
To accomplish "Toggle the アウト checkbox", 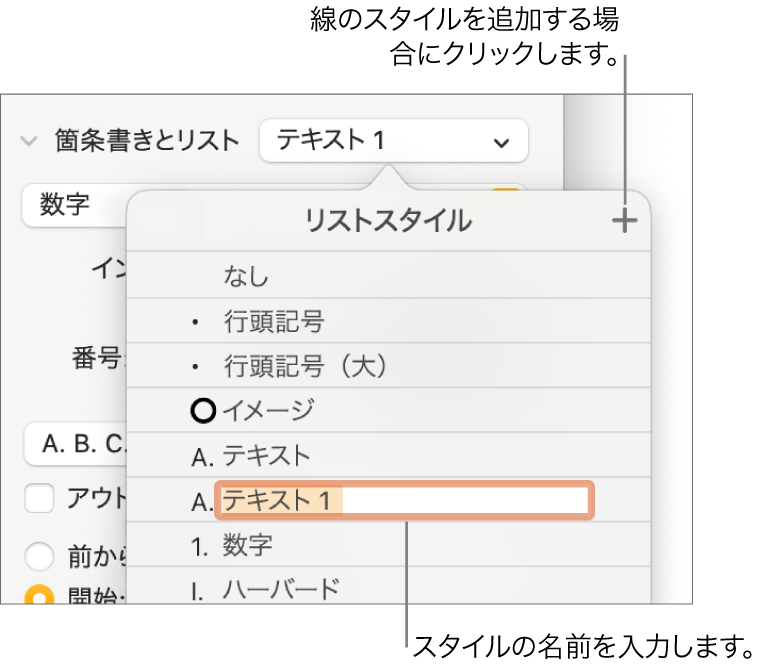I will (39, 498).
